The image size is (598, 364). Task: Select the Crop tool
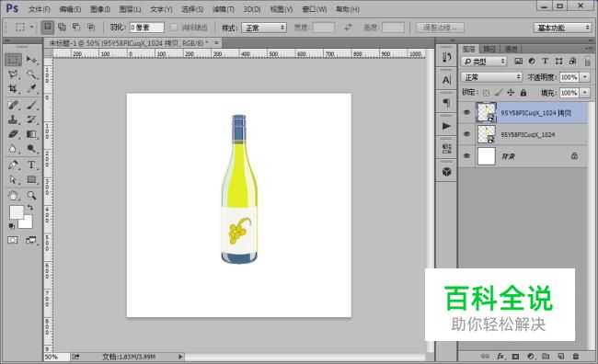click(13, 89)
